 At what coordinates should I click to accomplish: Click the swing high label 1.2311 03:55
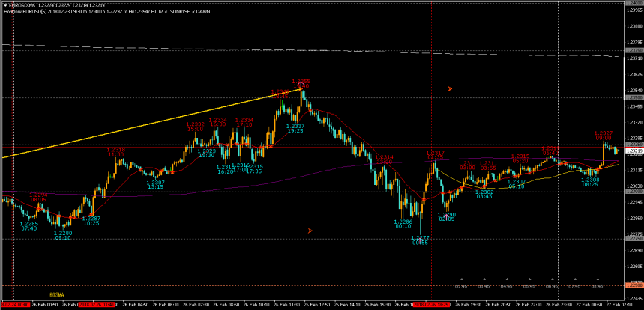tap(488, 165)
